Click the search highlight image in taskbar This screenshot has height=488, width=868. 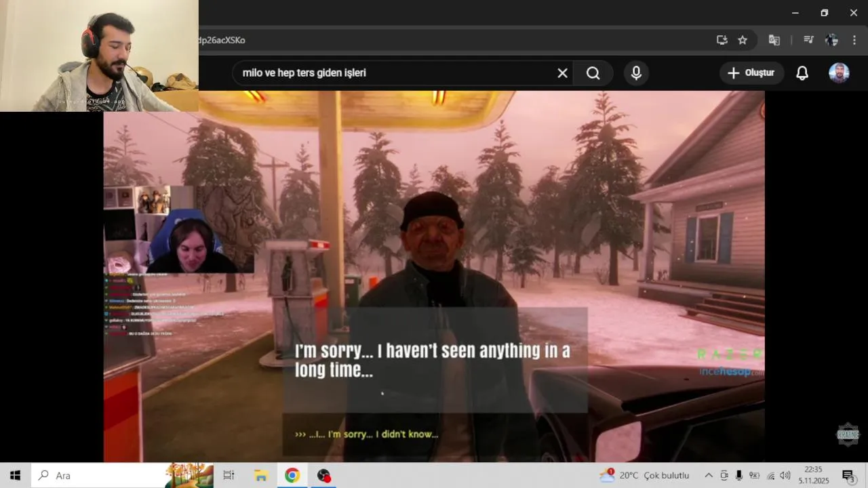point(190,475)
